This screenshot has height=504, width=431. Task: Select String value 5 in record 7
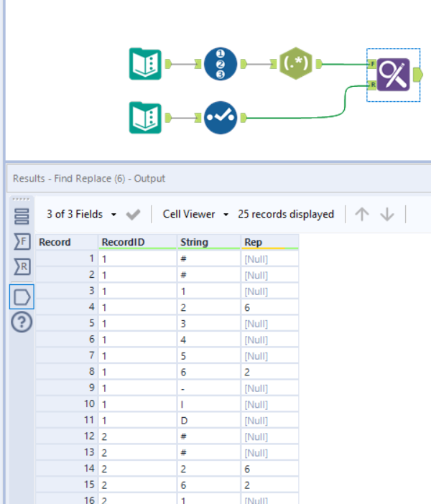pyautogui.click(x=209, y=356)
